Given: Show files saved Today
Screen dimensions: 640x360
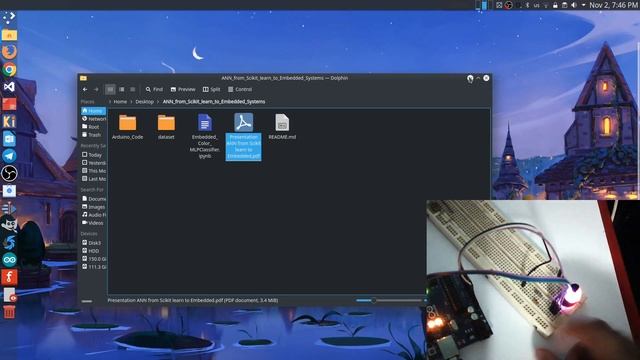Looking at the screenshot, I should (x=93, y=155).
